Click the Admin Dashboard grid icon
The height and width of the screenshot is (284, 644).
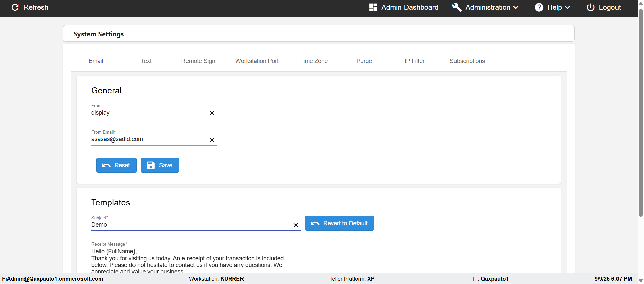(x=373, y=7)
